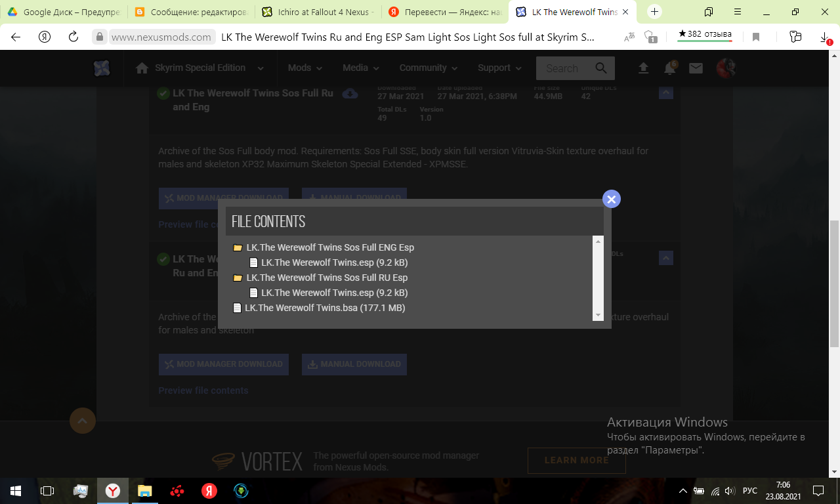Viewport: 840px width, 504px height.
Task: Expand the Skyrim Special Edition game dropdown
Action: pyautogui.click(x=261, y=68)
